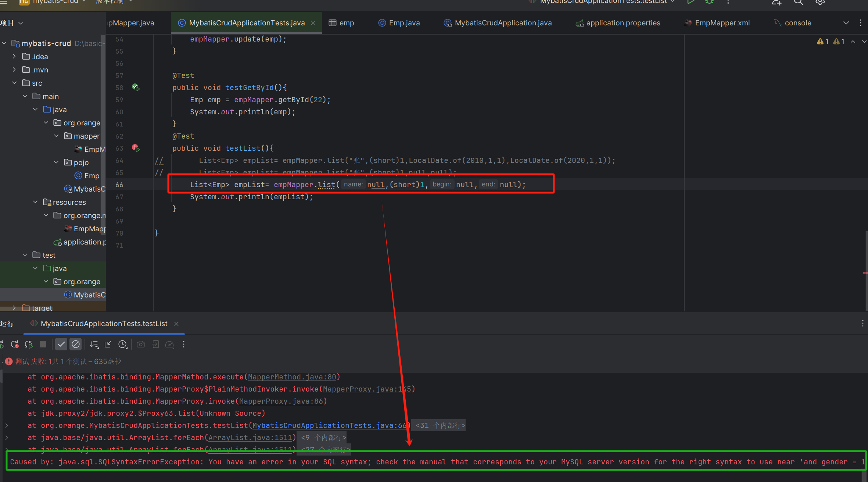Click the Search Everywhere magnifier icon
Viewport: 868px width, 482px height.
798,2
